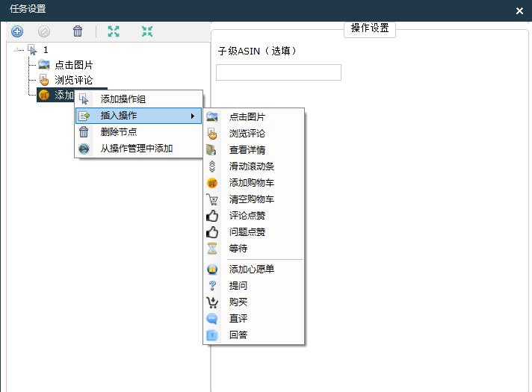Screen dimensions: 532x392
Task: Select the 浏览评论 tree node
Action: point(74,80)
